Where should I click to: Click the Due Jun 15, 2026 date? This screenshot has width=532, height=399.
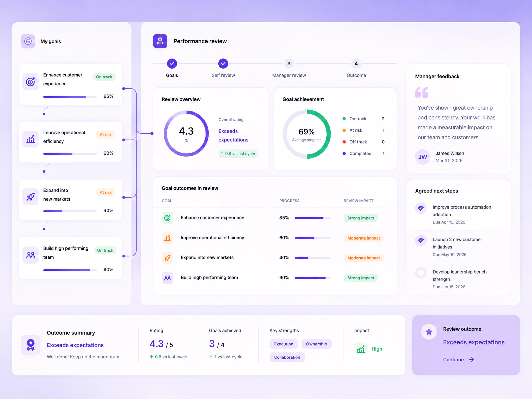click(449, 287)
